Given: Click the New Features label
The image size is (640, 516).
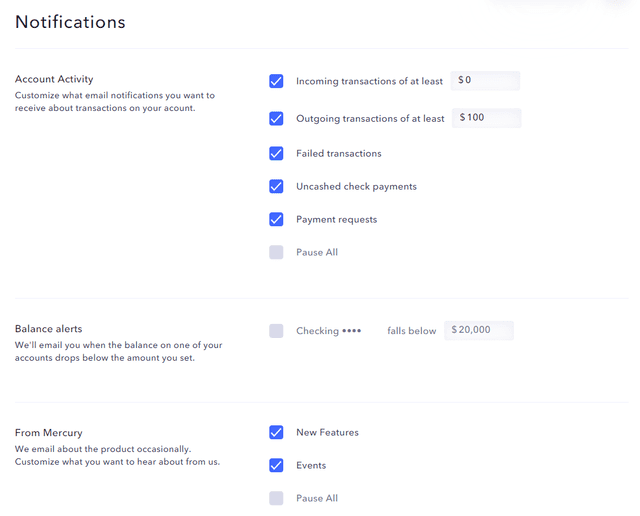Looking at the screenshot, I should [327, 432].
